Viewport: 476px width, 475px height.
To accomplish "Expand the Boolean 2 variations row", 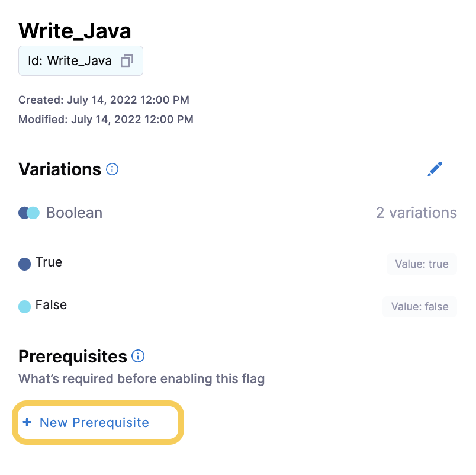I will pos(237,213).
